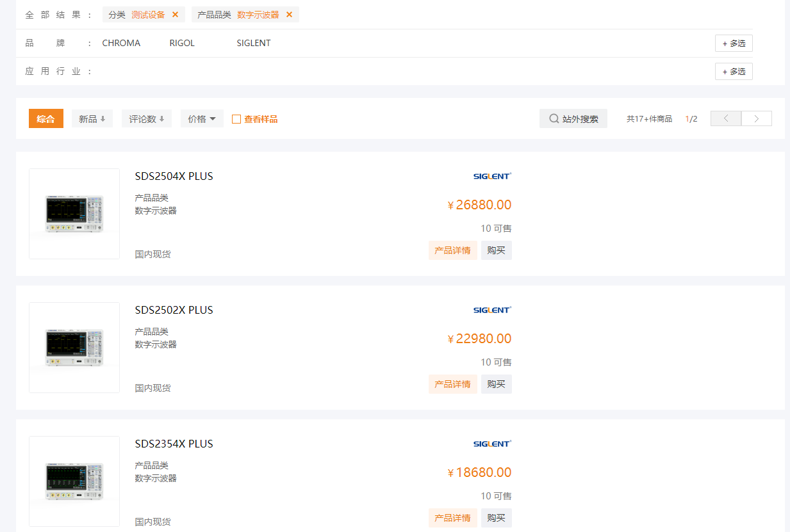The width and height of the screenshot is (790, 532).
Task: View 产品详情 for SDS2502X PLUS
Action: pos(453,384)
